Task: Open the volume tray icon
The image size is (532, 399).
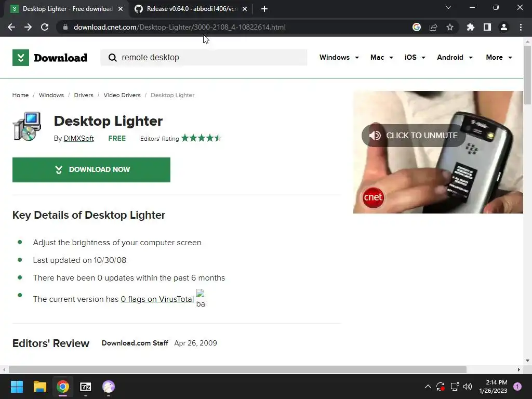Action: (x=468, y=387)
